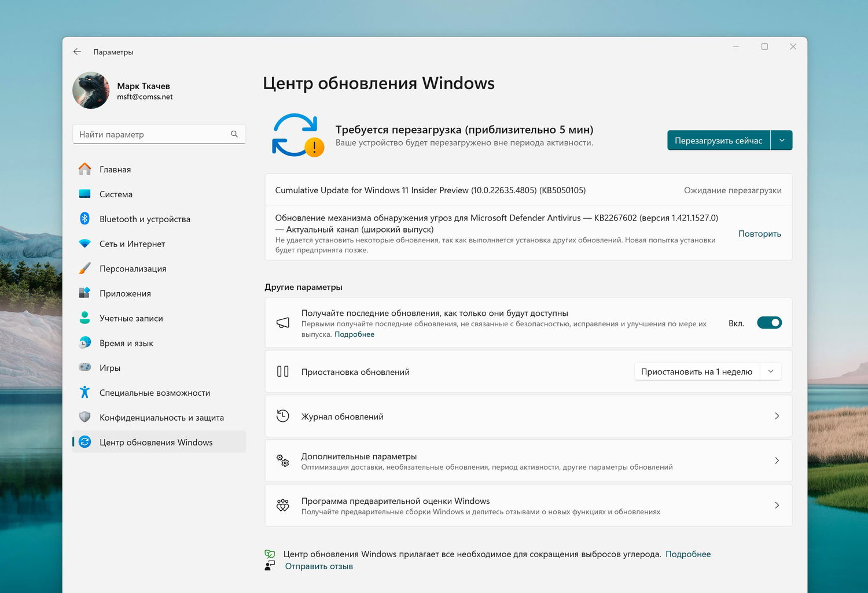Image resolution: width=868 pixels, height=593 pixels.
Task: Click the msft@comss.net account email
Action: pyautogui.click(x=145, y=97)
